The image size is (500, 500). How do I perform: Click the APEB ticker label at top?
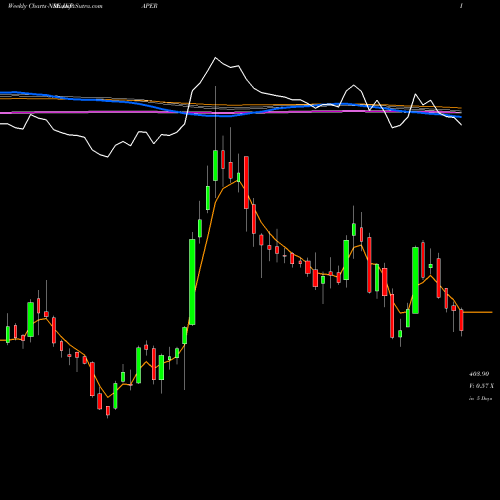[x=149, y=6]
